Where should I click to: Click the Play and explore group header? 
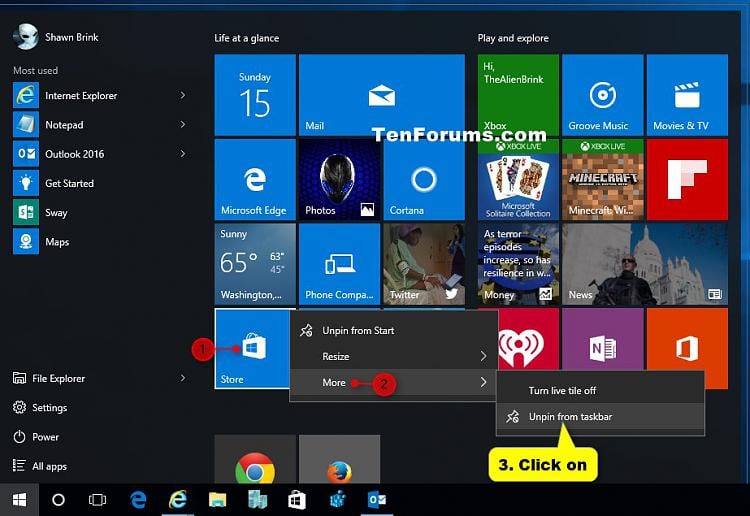513,38
